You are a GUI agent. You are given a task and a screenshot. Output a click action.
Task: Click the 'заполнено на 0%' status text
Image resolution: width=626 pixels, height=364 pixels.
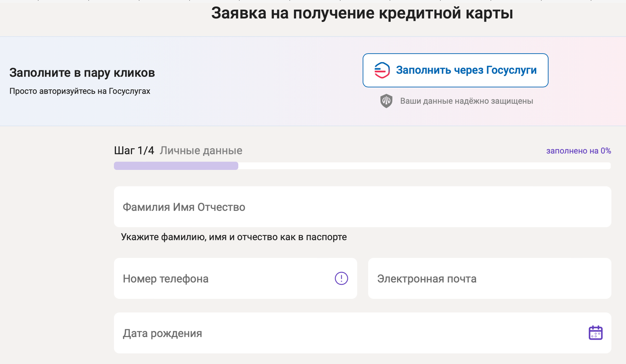click(x=578, y=151)
